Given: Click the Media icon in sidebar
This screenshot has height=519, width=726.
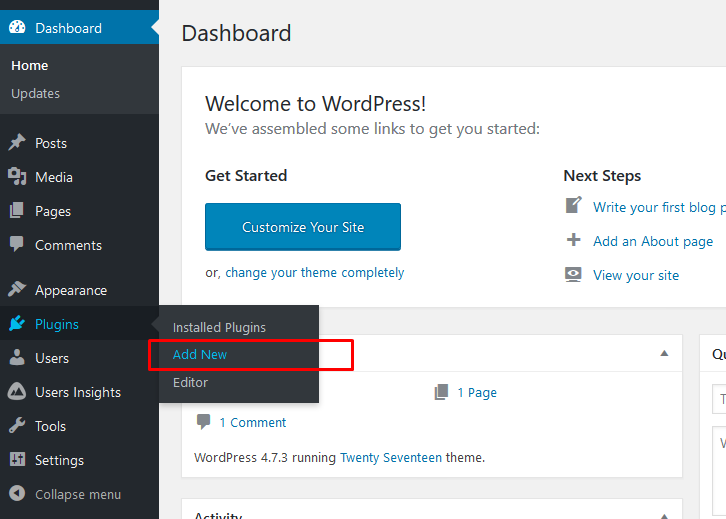Looking at the screenshot, I should (17, 176).
